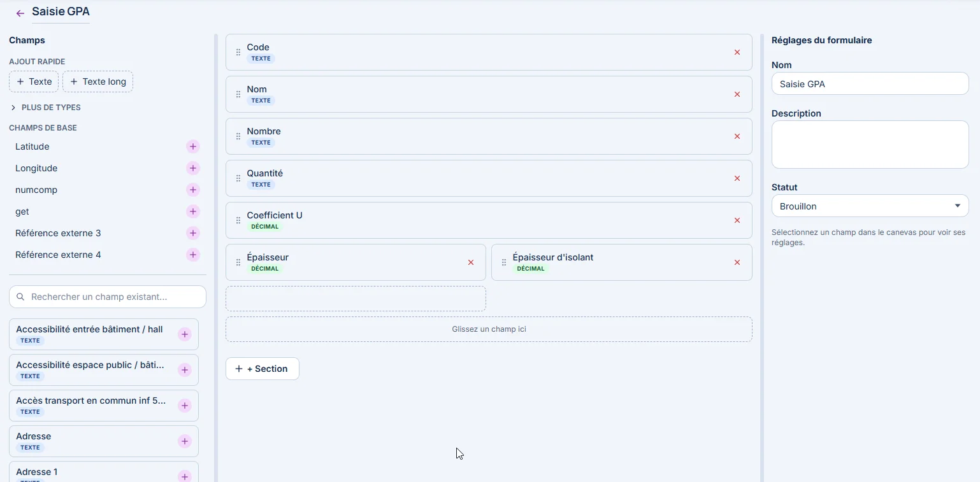Delete the Nombre field

737,136
